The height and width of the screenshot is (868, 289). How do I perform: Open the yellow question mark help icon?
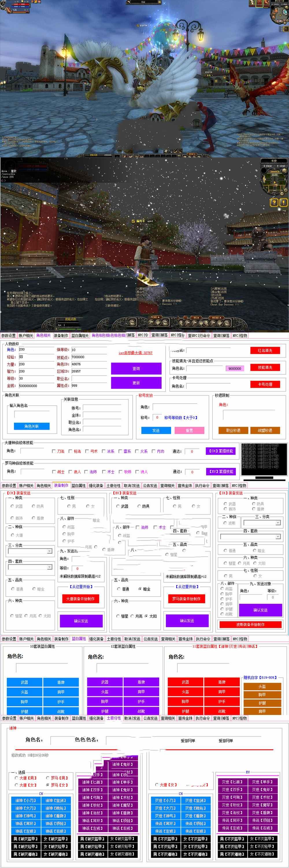[x=274, y=202]
